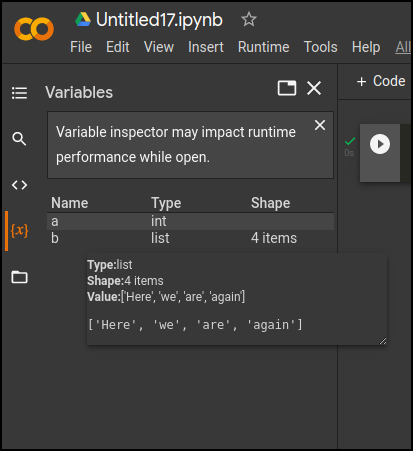Add a new Code cell
Viewport: 413px width, 451px height.
coord(381,81)
